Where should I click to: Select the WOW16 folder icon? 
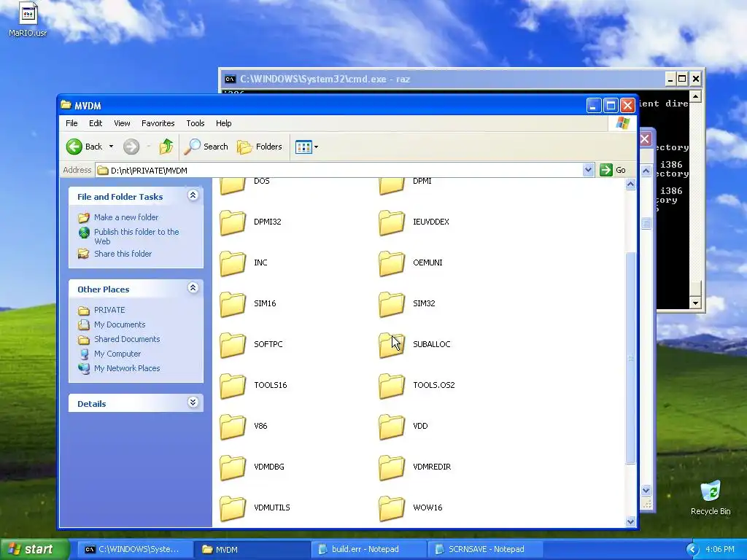pos(392,508)
